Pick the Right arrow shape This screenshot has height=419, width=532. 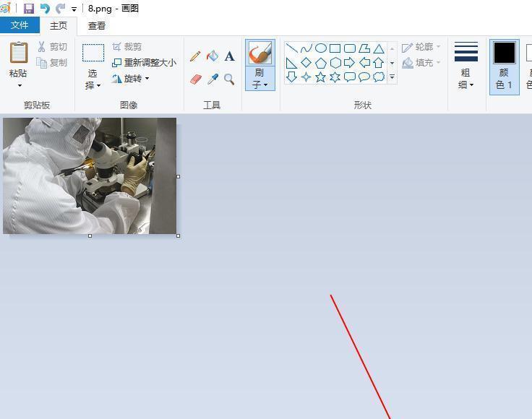pos(349,63)
